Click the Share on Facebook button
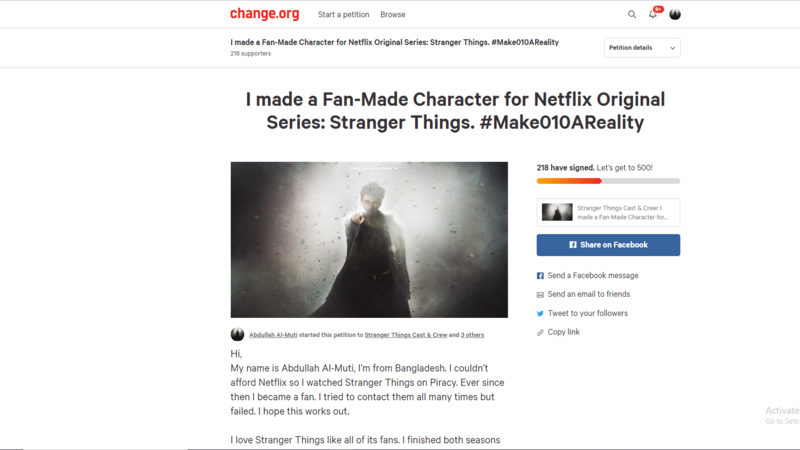The height and width of the screenshot is (450, 800). click(608, 245)
